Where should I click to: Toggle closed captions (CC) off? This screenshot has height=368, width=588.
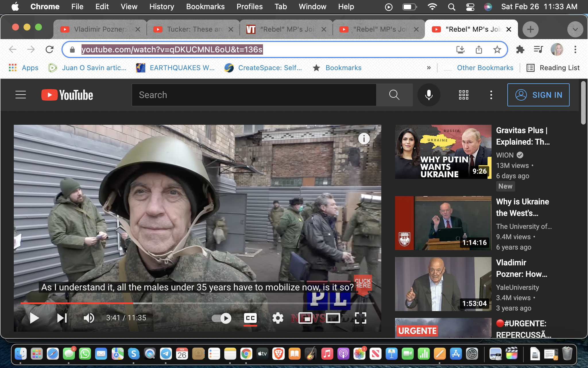click(250, 318)
